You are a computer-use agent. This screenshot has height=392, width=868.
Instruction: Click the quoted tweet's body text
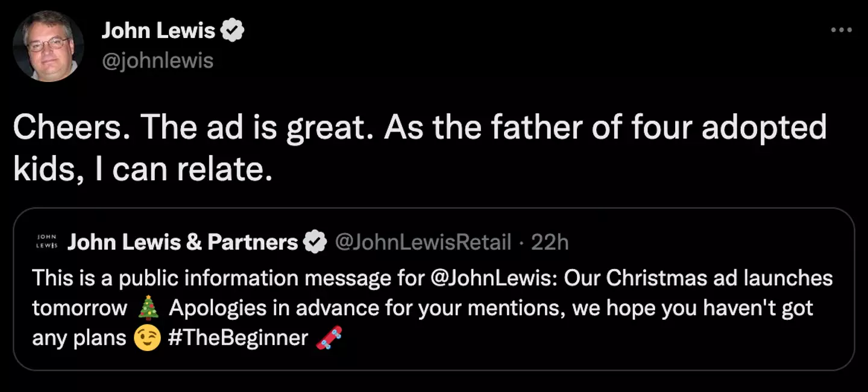[x=422, y=308]
